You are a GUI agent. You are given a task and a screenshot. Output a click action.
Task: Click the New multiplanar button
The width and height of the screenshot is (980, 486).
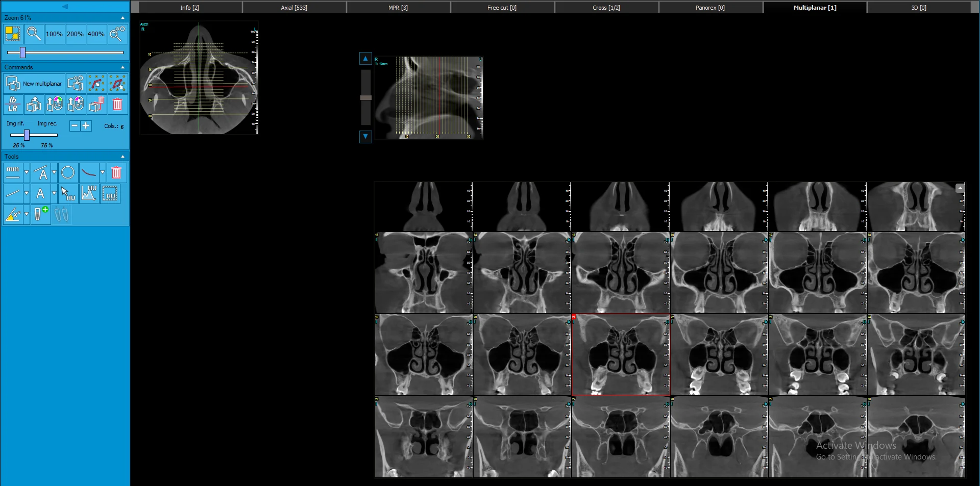coord(34,84)
